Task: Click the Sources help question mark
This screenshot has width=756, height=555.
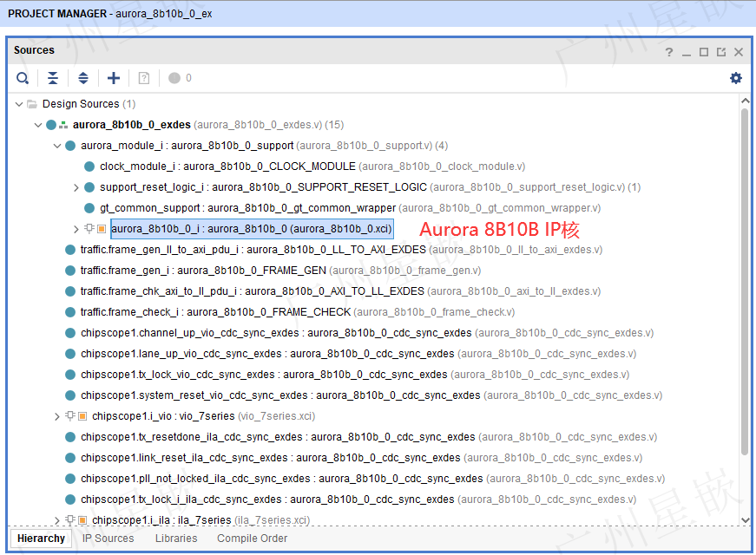Action: pos(668,52)
